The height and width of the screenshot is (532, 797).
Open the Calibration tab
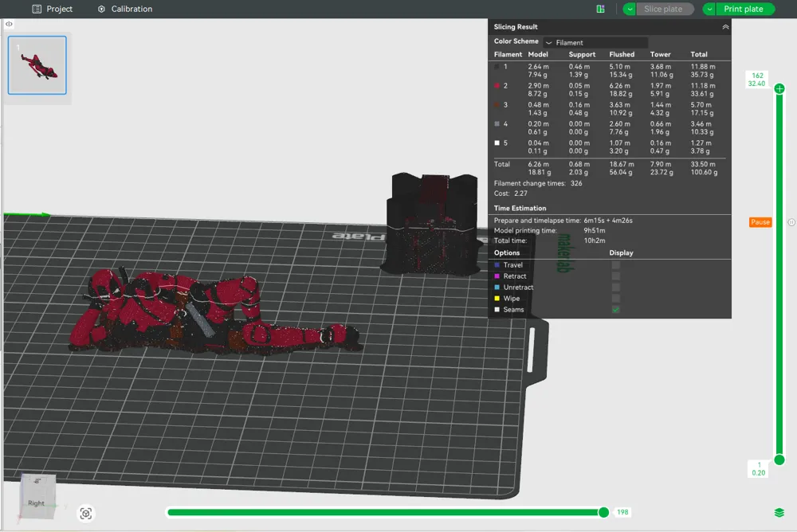[125, 9]
